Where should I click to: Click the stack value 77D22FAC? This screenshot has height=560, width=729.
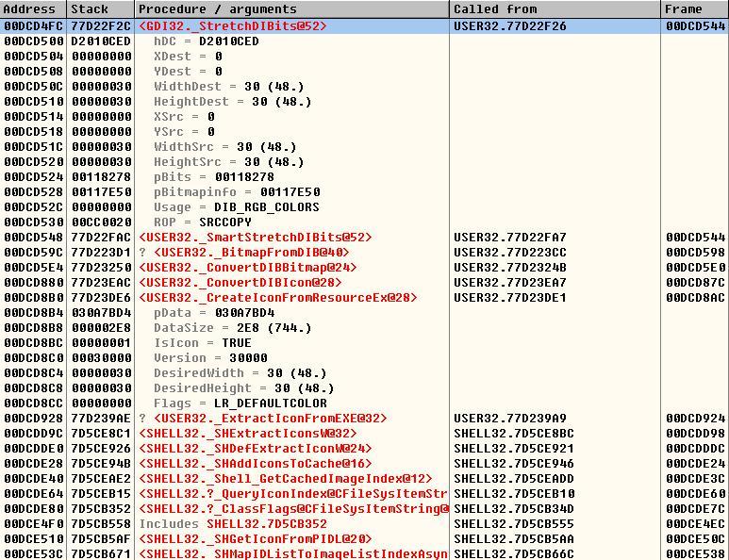pos(101,238)
